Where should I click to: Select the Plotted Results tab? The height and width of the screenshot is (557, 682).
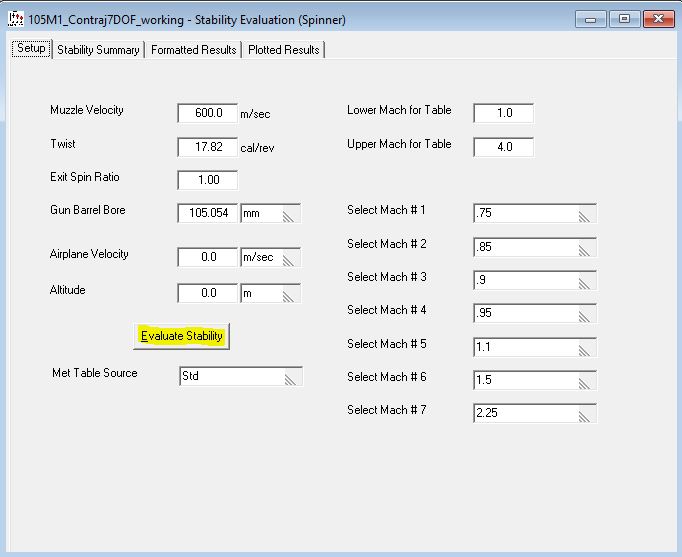[285, 50]
